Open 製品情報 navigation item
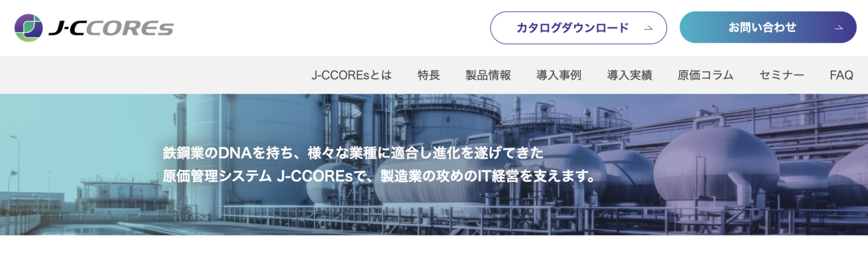 [x=489, y=75]
